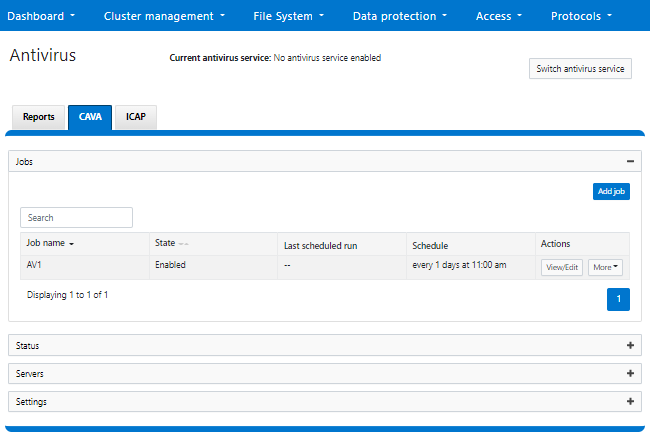Open the File System menu
The image size is (650, 438).
coord(288,16)
